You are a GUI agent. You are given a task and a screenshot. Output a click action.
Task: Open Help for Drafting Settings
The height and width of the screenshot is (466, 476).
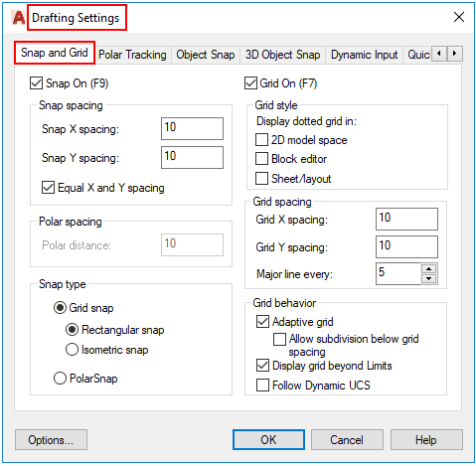point(426,440)
